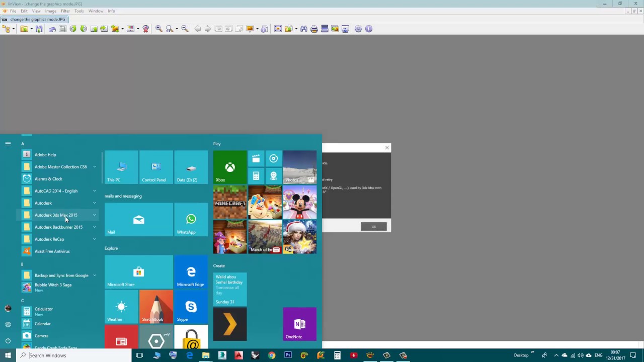Select the Crop tool icon
Screen dimensions: 644x362
(63, 29)
